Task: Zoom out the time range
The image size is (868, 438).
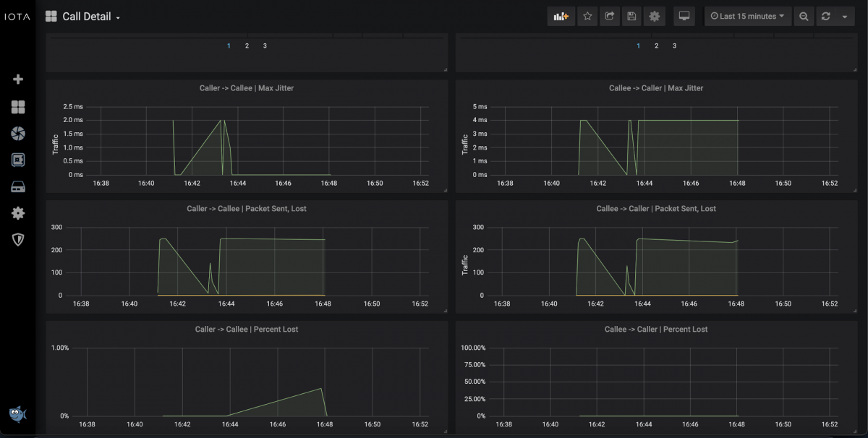Action: coord(804,16)
